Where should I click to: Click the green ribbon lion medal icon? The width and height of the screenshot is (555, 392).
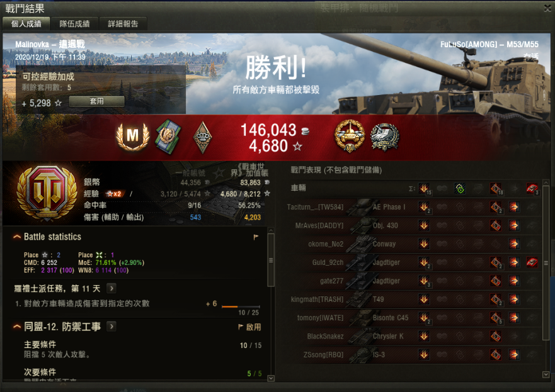pyautogui.click(x=168, y=137)
